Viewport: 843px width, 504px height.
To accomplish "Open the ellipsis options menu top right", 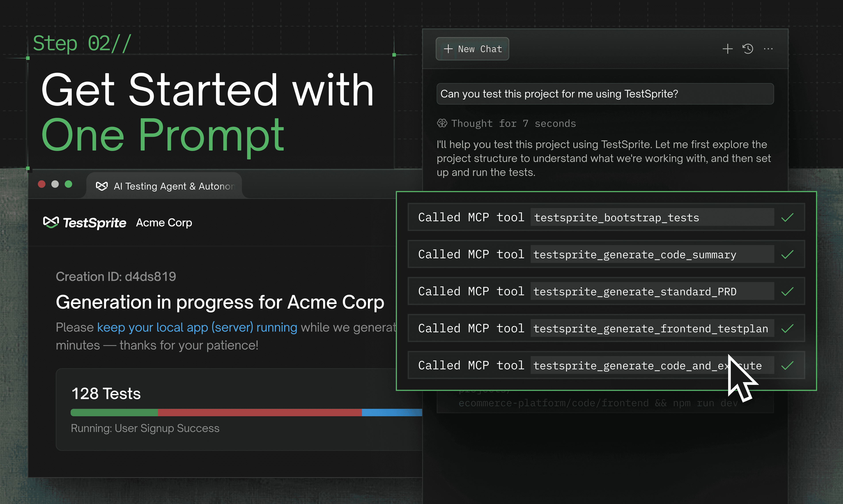I will pyautogui.click(x=768, y=49).
